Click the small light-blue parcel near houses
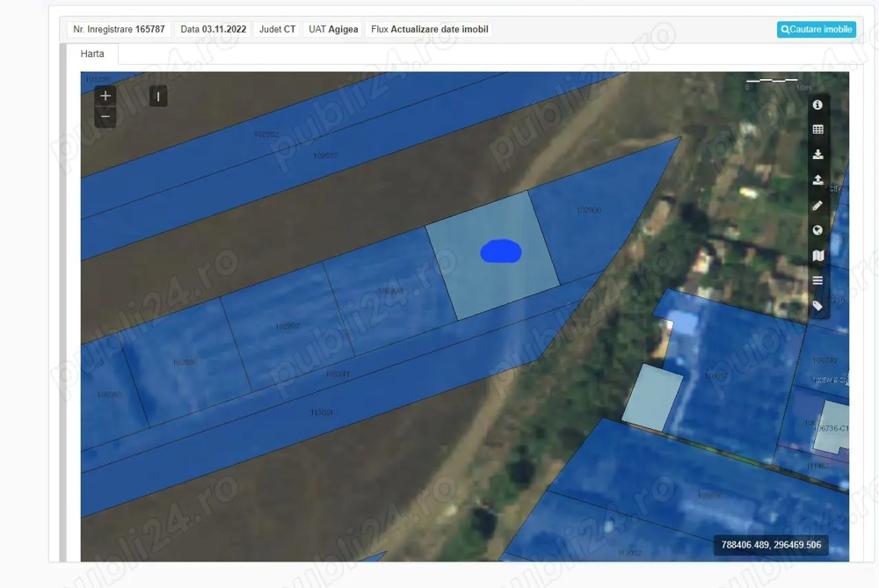Image resolution: width=879 pixels, height=588 pixels. pyautogui.click(x=653, y=398)
